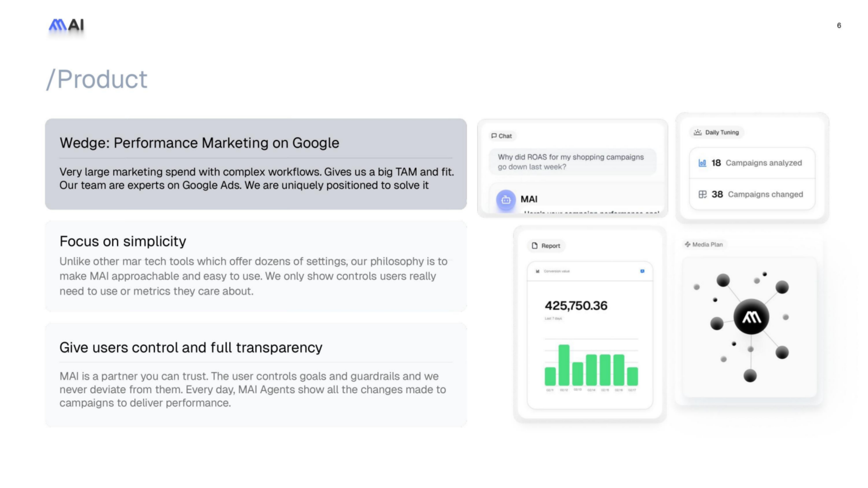Click the Daily Tuning sunrise icon
Screen dimensions: 868x488
(698, 132)
